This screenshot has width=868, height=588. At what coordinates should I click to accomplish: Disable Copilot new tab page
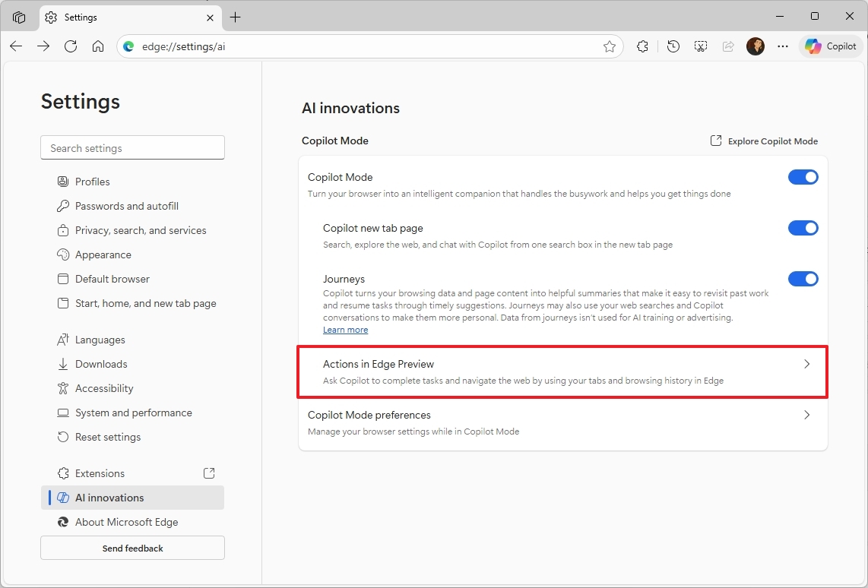(803, 228)
